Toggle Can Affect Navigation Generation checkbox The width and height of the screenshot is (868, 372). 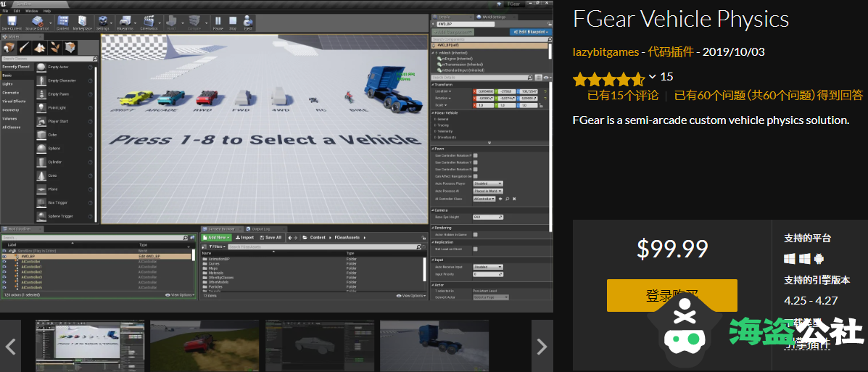[476, 176]
